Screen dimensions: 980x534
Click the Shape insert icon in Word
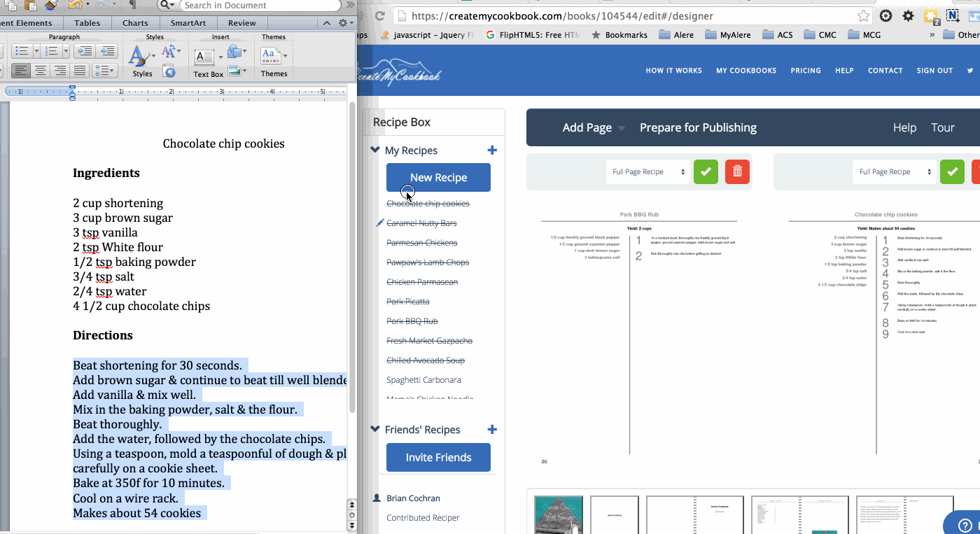pos(234,51)
